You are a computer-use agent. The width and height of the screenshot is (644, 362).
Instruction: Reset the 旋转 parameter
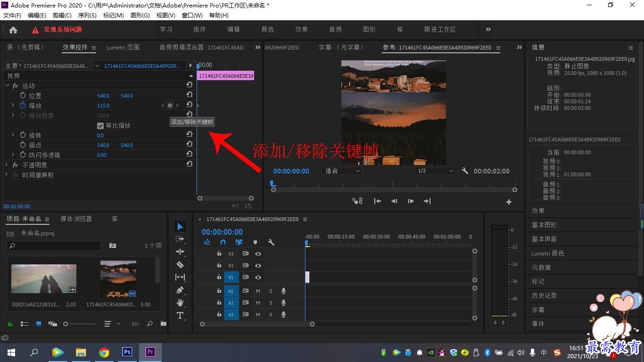pyautogui.click(x=189, y=134)
